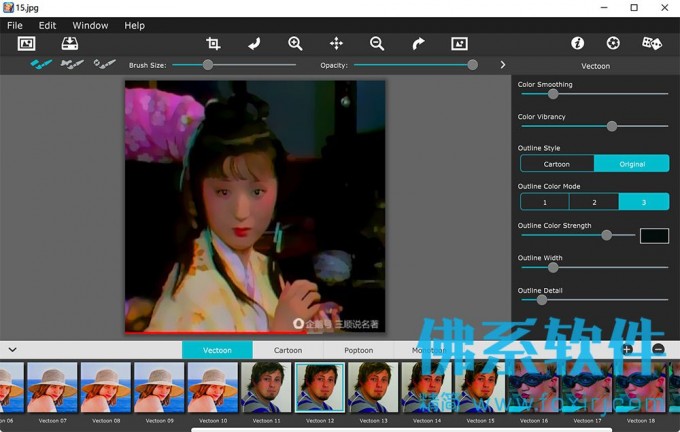Click the remove preset minus icon

(658, 349)
